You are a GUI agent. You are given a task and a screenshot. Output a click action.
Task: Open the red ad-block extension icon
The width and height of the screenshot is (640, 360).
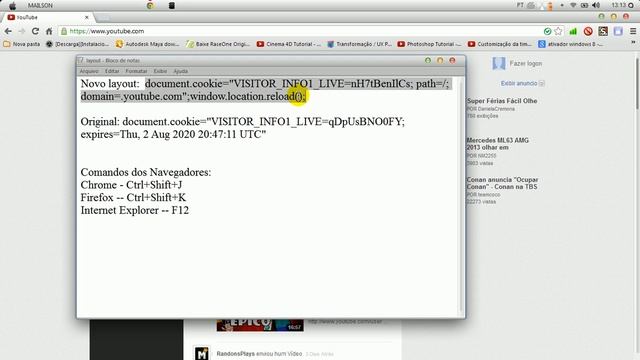[x=588, y=31]
